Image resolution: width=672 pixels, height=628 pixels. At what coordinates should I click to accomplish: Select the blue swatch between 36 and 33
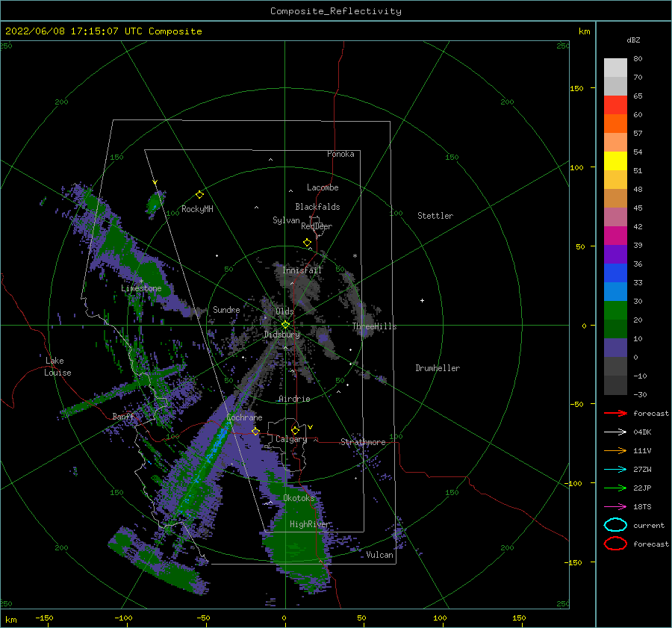coord(615,273)
